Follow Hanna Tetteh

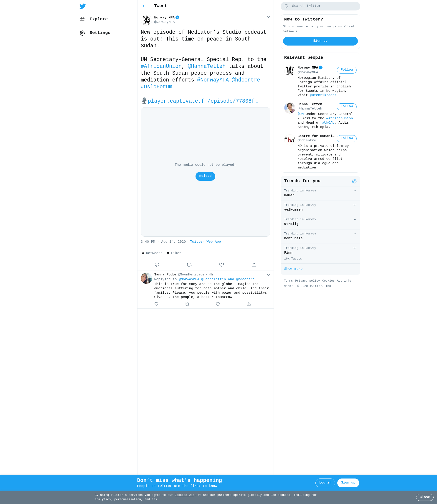coord(346,107)
